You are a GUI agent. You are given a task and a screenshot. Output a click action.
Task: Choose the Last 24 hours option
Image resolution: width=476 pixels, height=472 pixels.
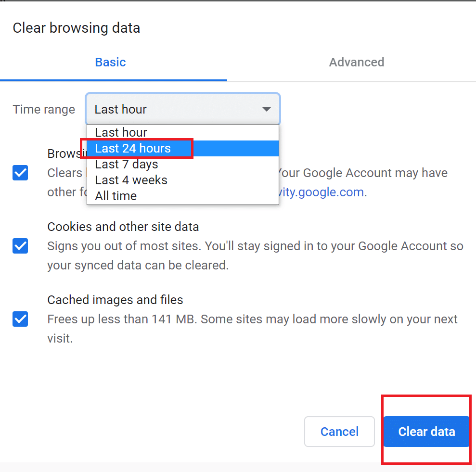[x=133, y=148]
